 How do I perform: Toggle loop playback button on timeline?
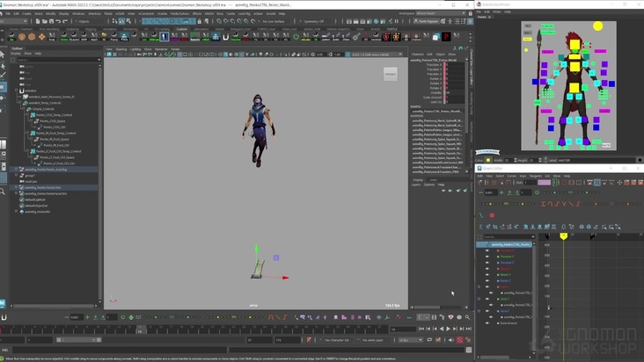[429, 340]
